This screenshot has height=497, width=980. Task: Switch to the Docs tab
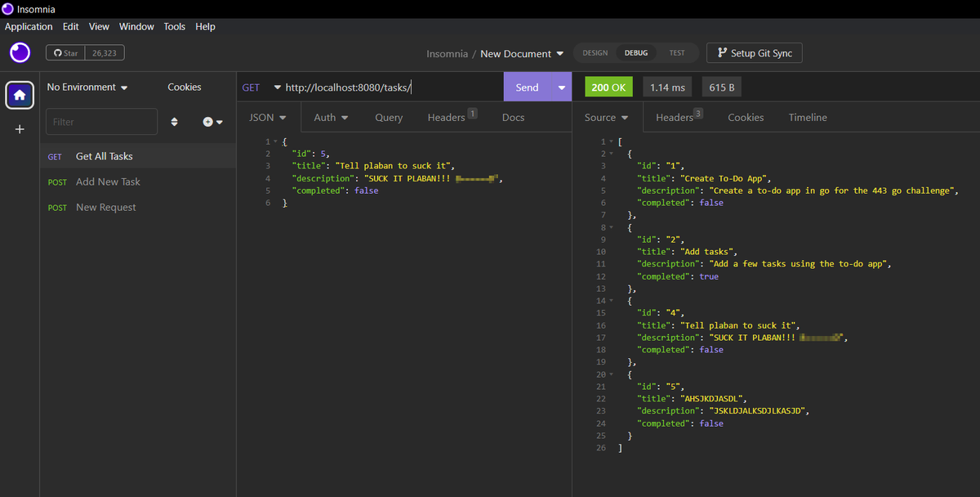point(513,118)
